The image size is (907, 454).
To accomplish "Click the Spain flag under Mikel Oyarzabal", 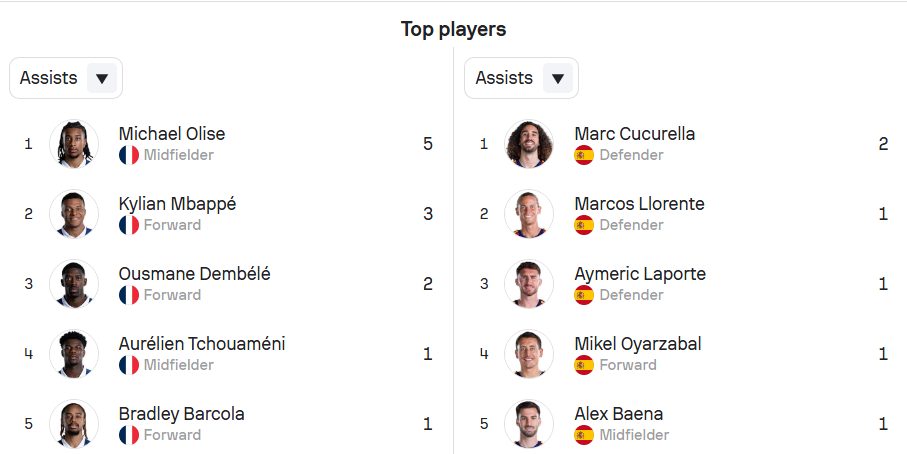I will point(584,365).
